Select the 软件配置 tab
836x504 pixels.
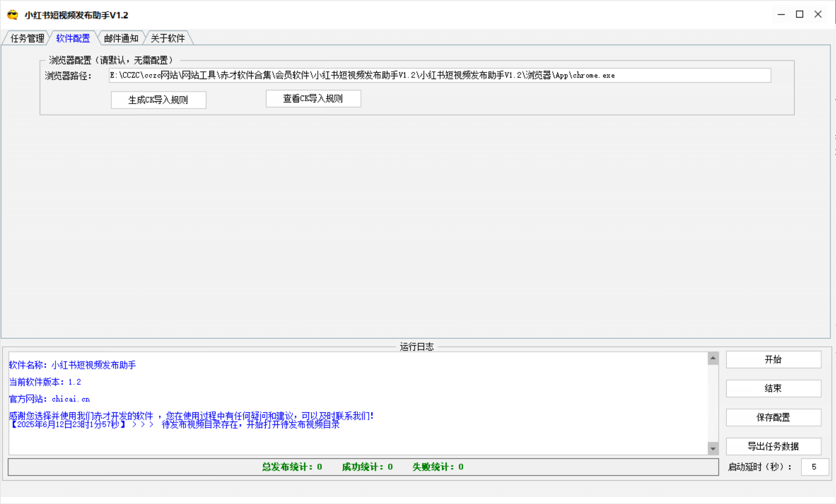[x=73, y=38]
